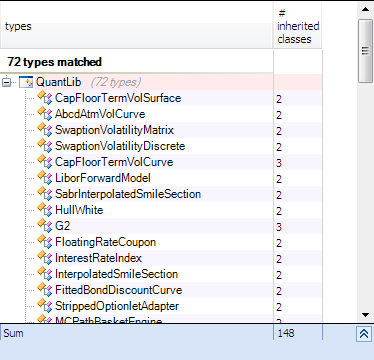
Task: Collapse the QuantLib tree node
Action: point(6,82)
